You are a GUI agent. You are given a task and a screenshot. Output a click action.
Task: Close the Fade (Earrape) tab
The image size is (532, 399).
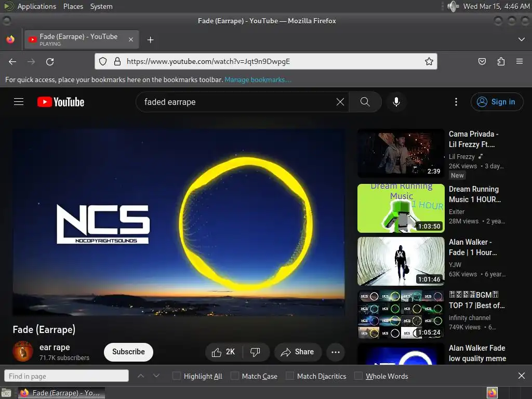131,39
